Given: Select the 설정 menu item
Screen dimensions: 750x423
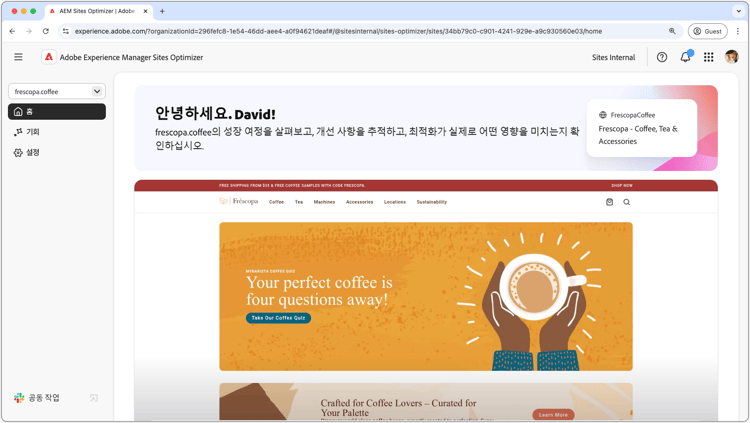Looking at the screenshot, I should coord(57,153).
